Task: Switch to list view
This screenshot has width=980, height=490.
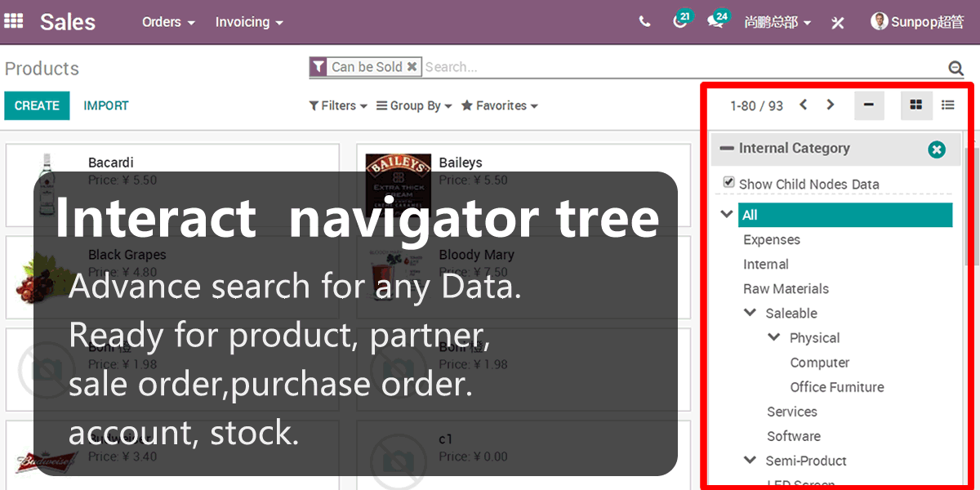Action: (x=947, y=105)
